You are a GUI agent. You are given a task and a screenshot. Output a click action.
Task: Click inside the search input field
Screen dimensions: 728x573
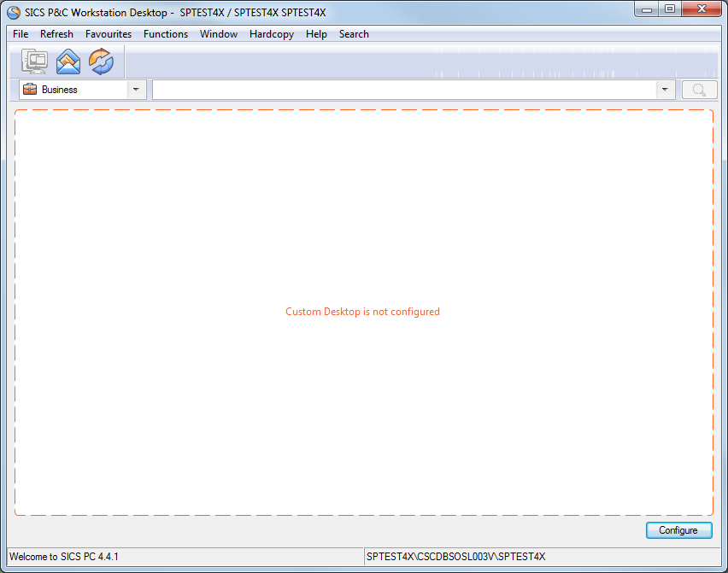pyautogui.click(x=402, y=89)
